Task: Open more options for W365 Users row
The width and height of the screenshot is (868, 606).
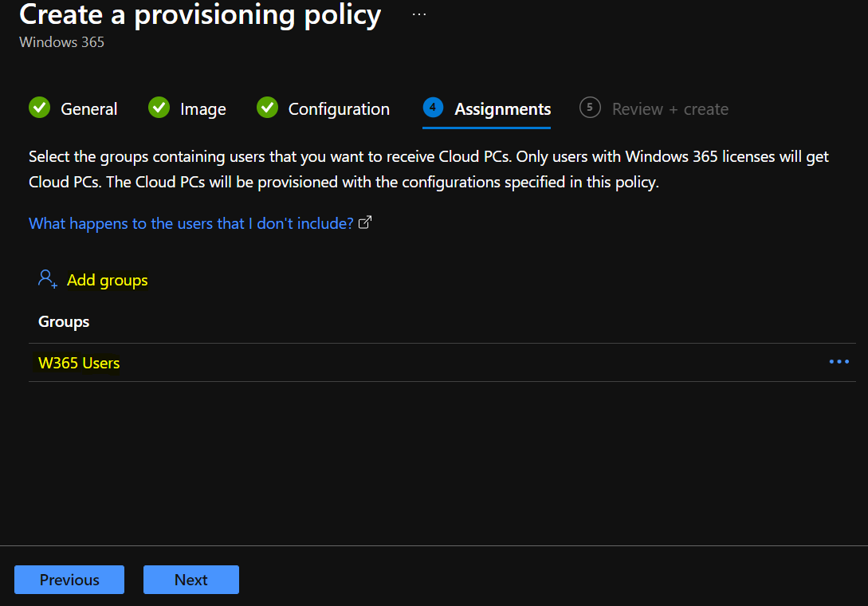Action: pyautogui.click(x=839, y=362)
